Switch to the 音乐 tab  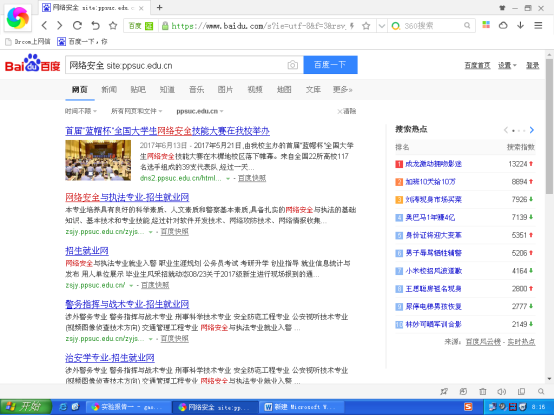(x=196, y=89)
